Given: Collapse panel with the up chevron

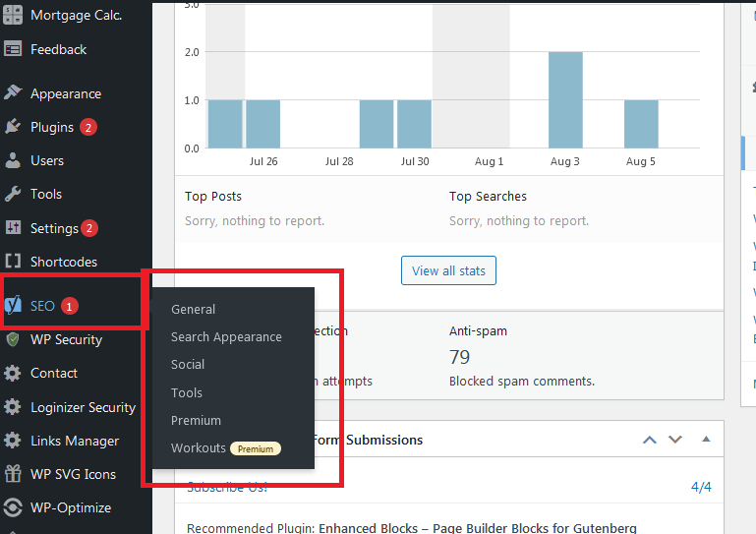Looking at the screenshot, I should coord(649,440).
